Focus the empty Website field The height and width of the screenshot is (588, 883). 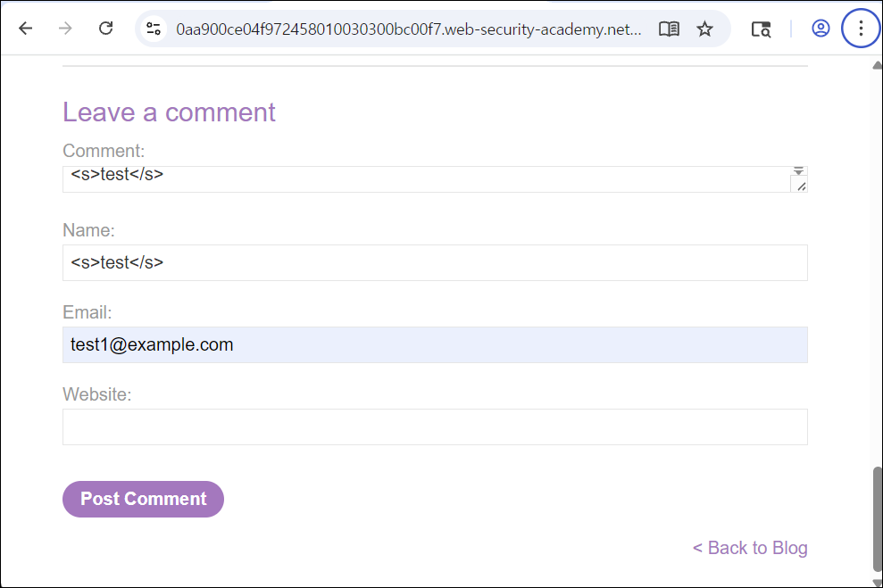click(435, 427)
